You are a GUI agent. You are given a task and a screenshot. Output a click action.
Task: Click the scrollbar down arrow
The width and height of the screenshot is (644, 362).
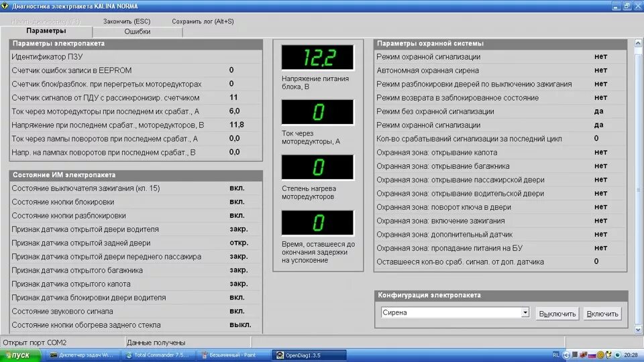point(638,330)
